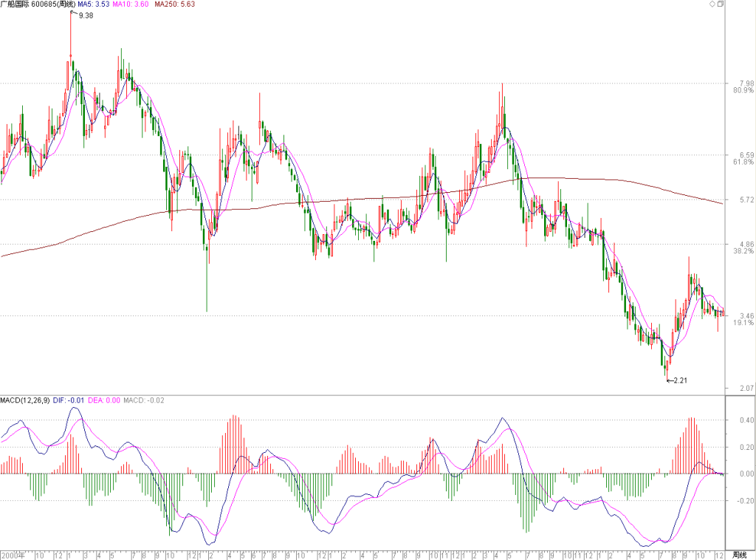
Task: Click the diamond icon at top right
Action: [x=712, y=4]
